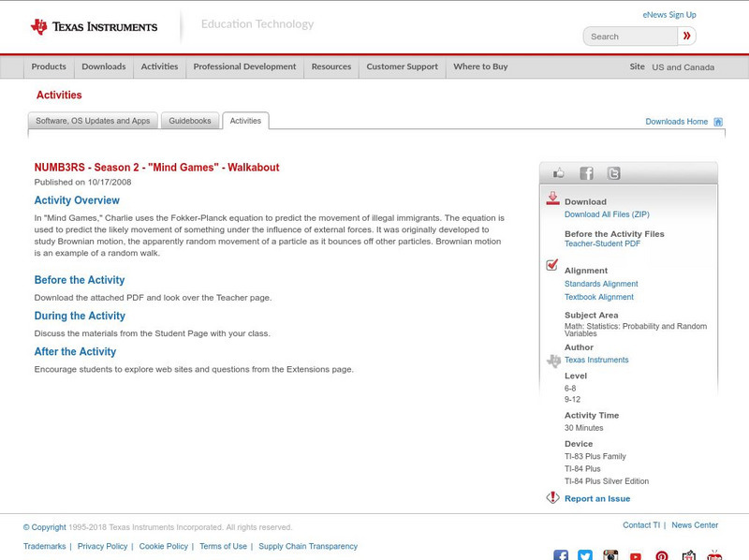Switch to the Guidebooks tab

(x=190, y=121)
